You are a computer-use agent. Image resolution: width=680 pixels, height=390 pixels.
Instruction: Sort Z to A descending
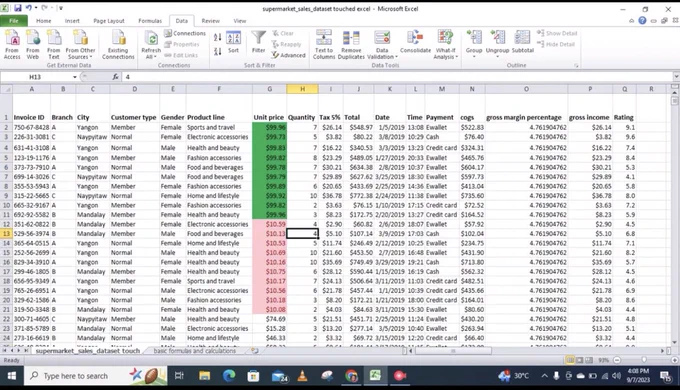pos(217,51)
